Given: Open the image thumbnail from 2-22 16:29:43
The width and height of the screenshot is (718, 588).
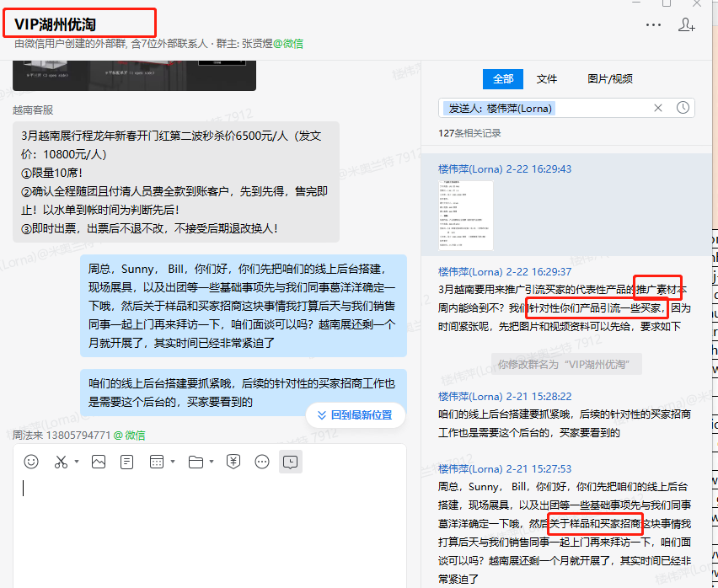Looking at the screenshot, I should coord(465,215).
